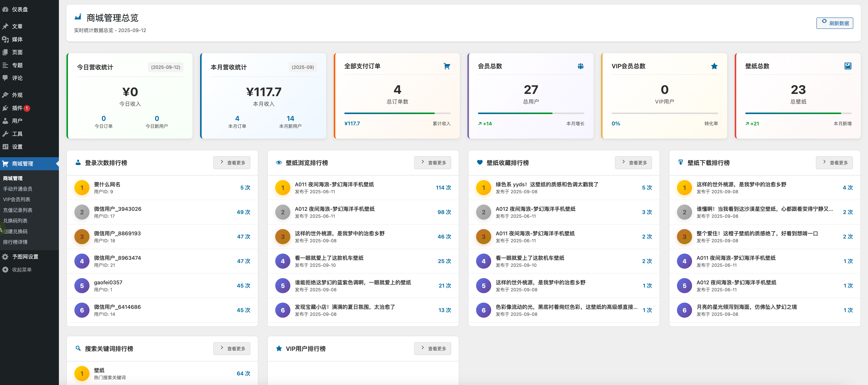Click the shopping cart icon on 全部支付订单 card

click(447, 66)
